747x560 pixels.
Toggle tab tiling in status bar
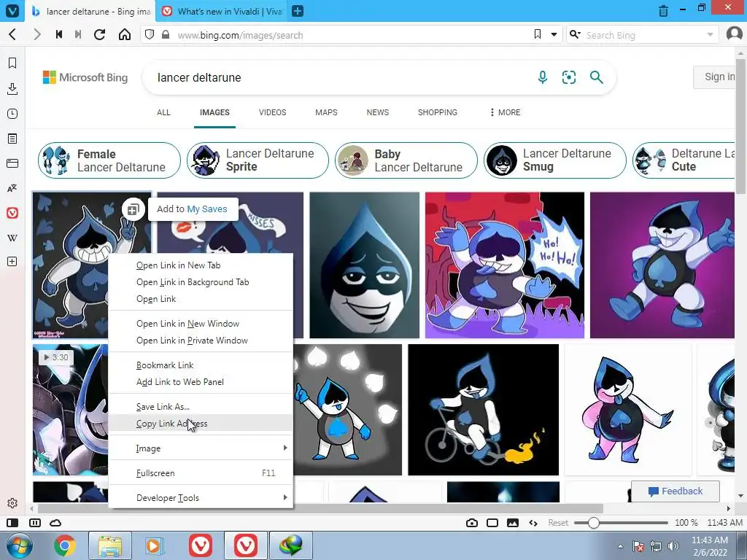tap(35, 523)
